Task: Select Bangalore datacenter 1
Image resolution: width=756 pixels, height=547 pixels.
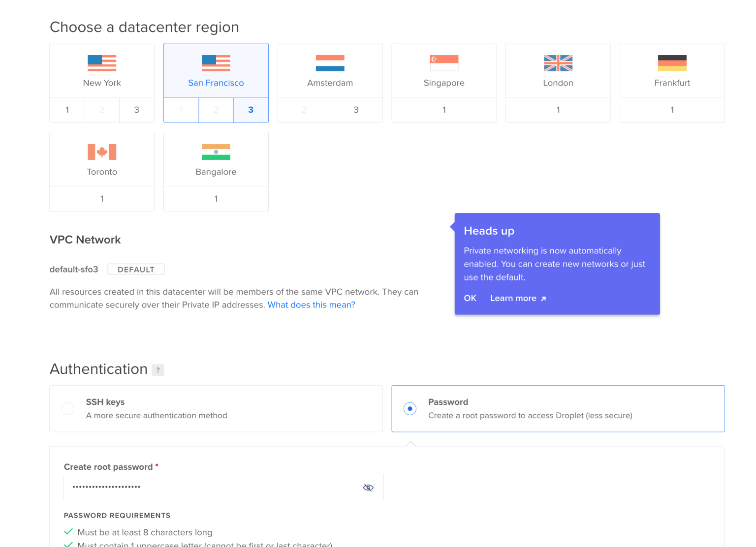Action: pos(216,199)
